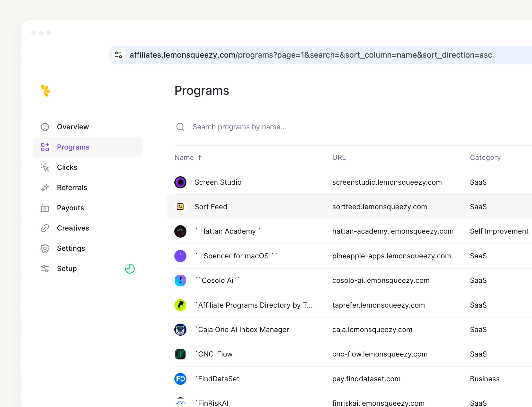Open Affiliate Programs Directory by T... row
This screenshot has width=532, height=407.
pyautogui.click(x=254, y=305)
